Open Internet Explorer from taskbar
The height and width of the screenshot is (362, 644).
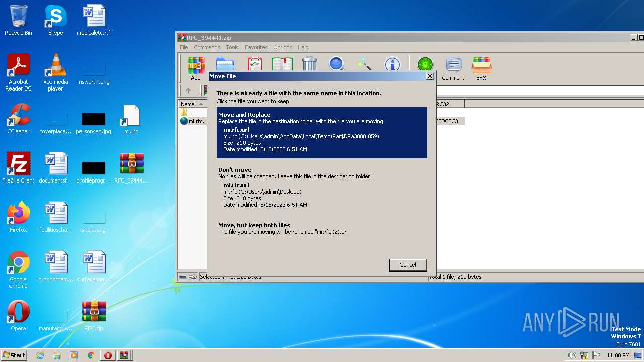click(x=40, y=355)
